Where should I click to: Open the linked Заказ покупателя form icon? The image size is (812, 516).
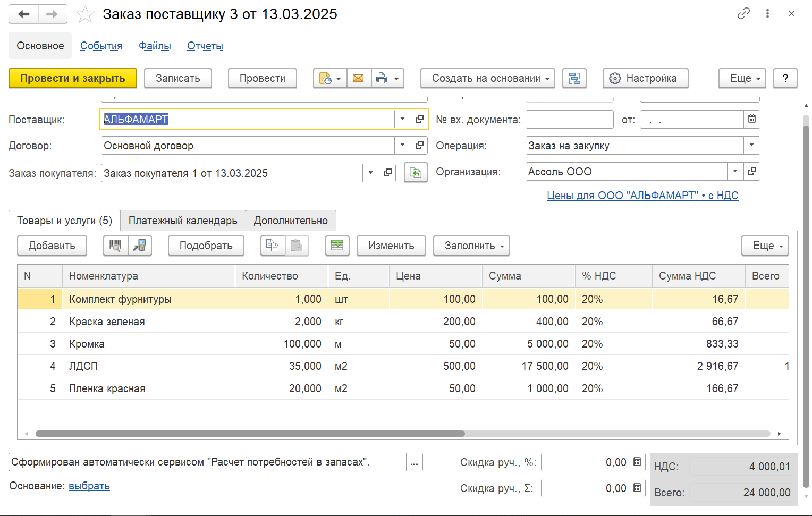point(387,172)
